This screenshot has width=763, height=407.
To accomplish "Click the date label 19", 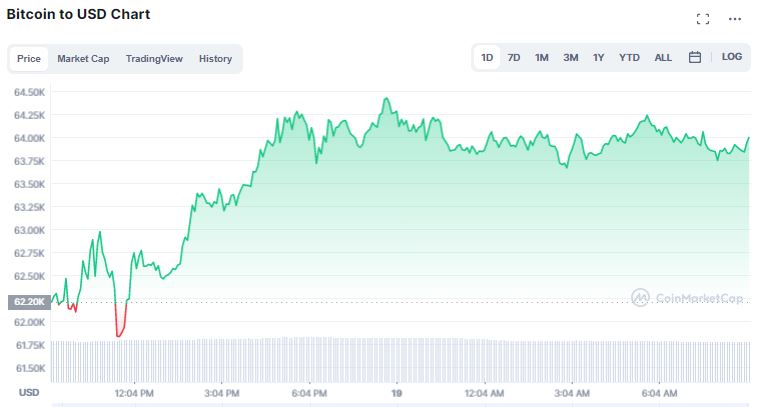I will 397,393.
